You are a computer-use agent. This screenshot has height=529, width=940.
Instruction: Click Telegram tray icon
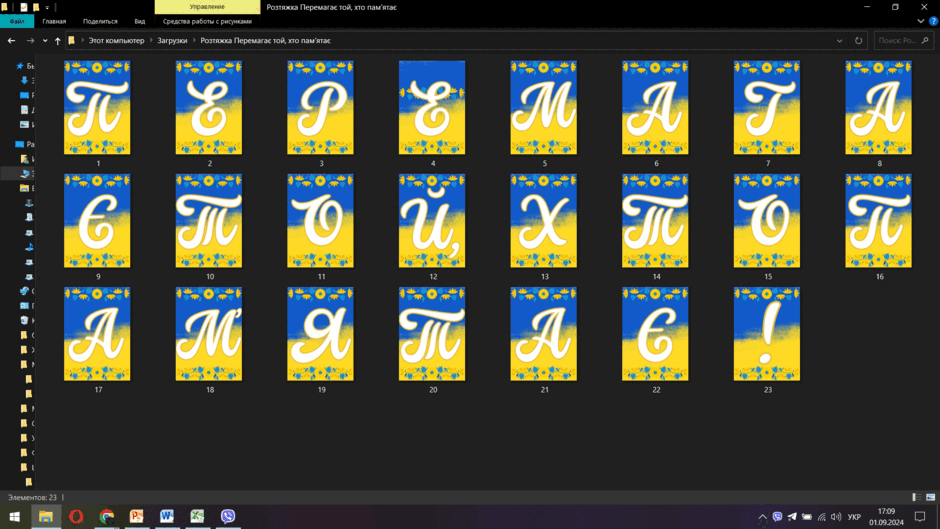(792, 517)
